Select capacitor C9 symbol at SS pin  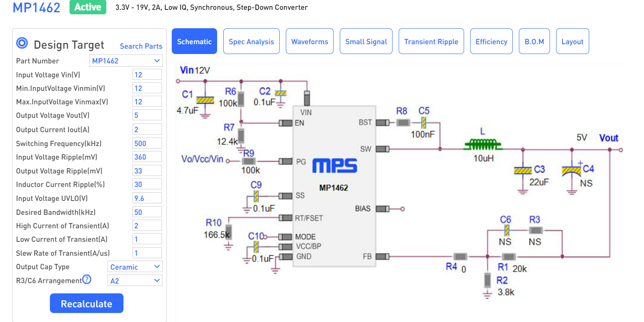click(256, 196)
